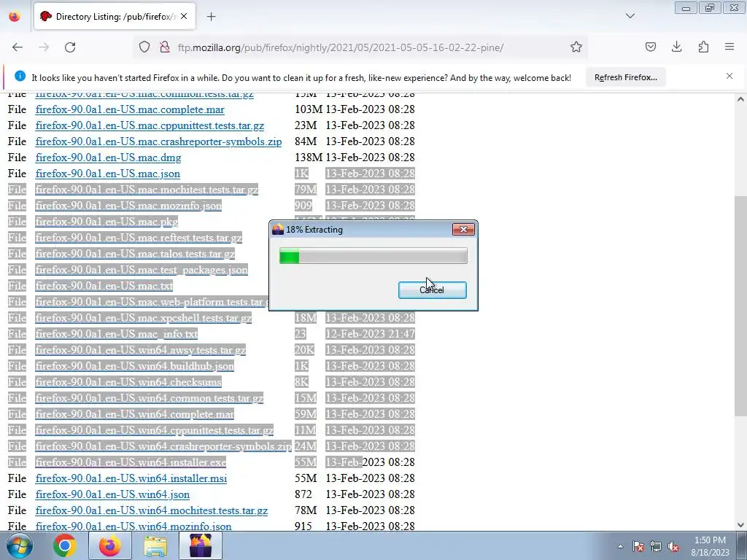The image size is (747, 560).
Task: Click the 138M size of mac.dmg row
Action: [x=309, y=157]
